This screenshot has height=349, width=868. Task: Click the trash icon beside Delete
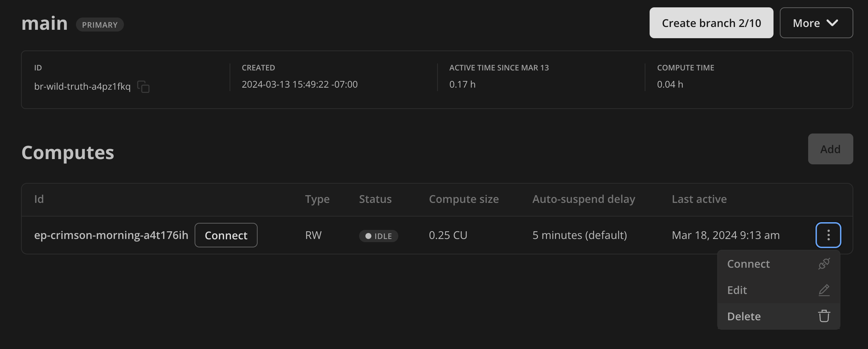pos(824,316)
